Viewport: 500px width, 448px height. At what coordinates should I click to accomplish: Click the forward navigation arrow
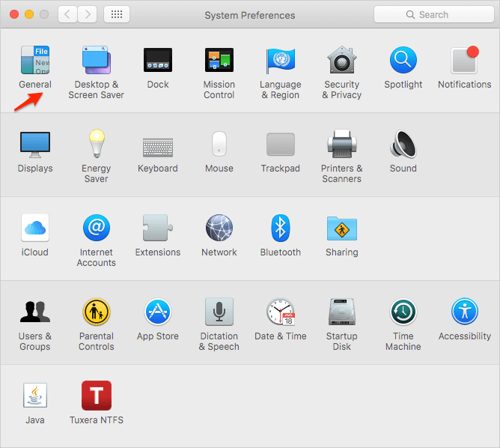87,14
